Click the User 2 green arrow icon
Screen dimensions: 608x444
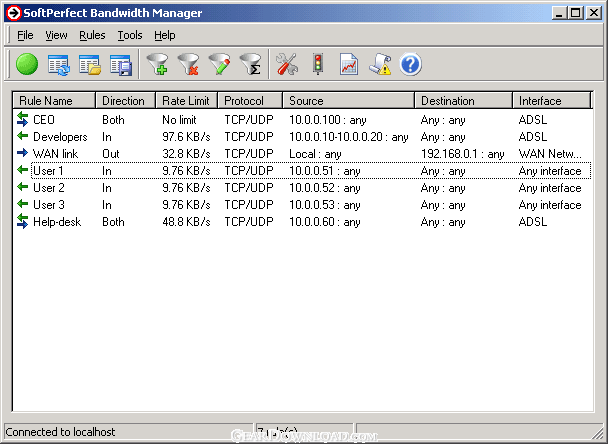coord(22,187)
